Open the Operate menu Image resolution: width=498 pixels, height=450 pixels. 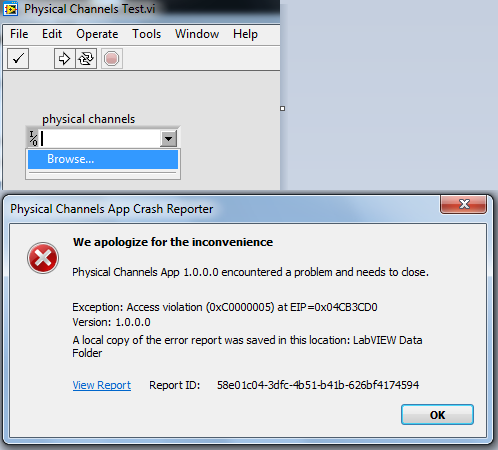click(97, 34)
